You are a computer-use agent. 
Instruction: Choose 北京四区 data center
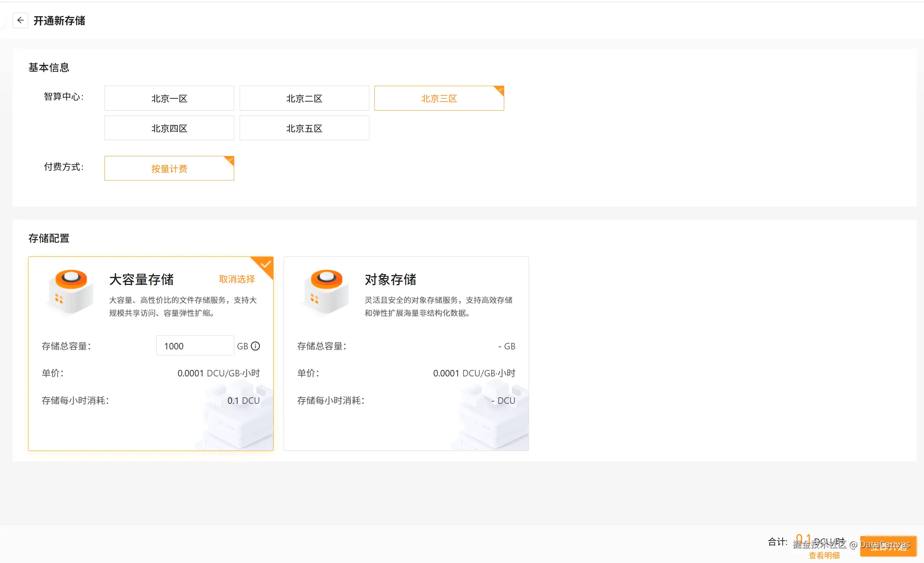pos(169,128)
